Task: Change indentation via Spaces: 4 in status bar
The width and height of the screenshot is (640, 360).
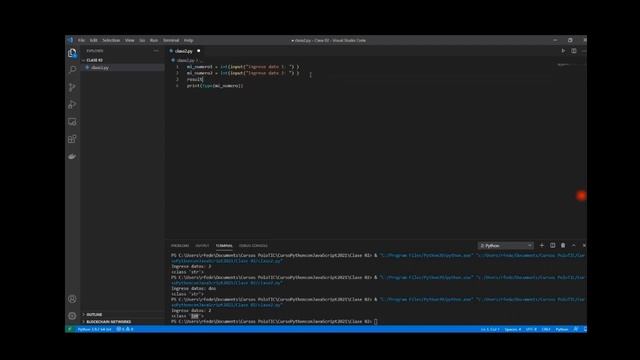Action: (513, 329)
